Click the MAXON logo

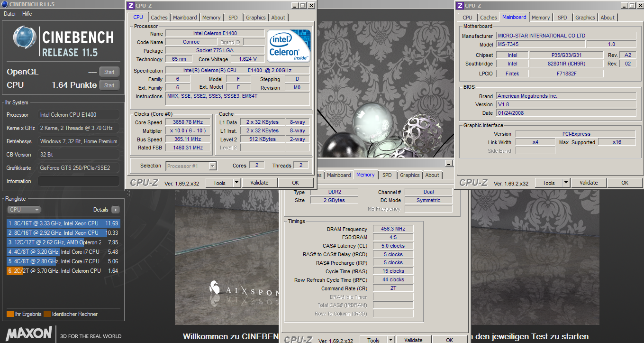coord(29,333)
